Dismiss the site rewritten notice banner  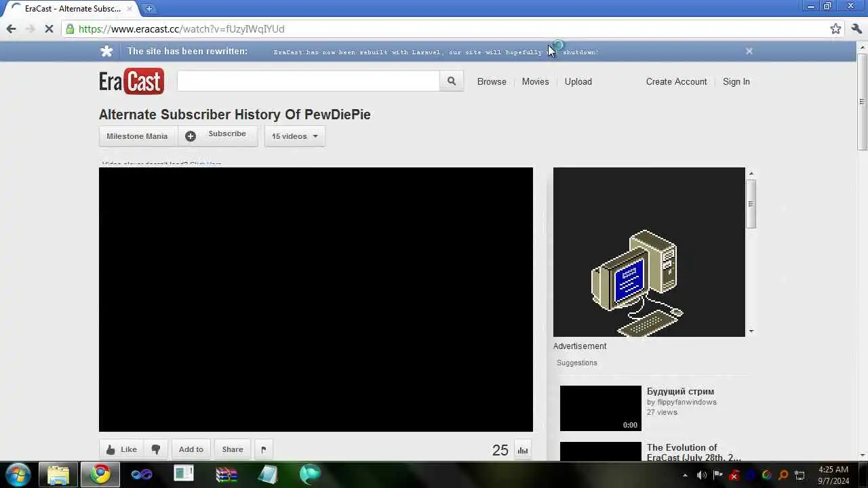[749, 51]
